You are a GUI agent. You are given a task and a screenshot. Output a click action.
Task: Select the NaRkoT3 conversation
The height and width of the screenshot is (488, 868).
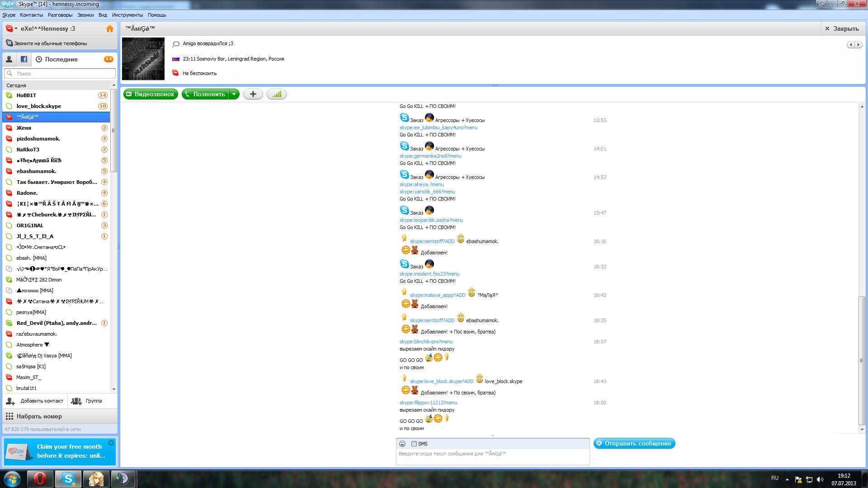click(x=56, y=150)
